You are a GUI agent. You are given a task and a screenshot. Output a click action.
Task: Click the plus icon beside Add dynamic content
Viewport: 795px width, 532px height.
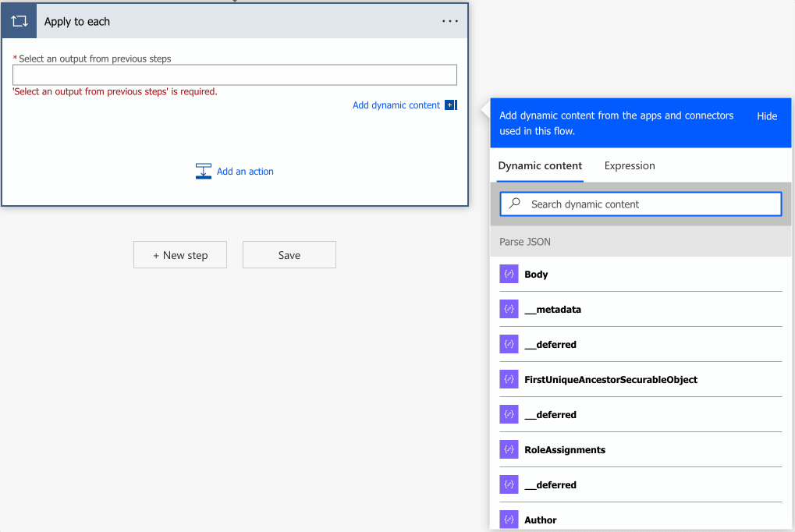(x=451, y=105)
